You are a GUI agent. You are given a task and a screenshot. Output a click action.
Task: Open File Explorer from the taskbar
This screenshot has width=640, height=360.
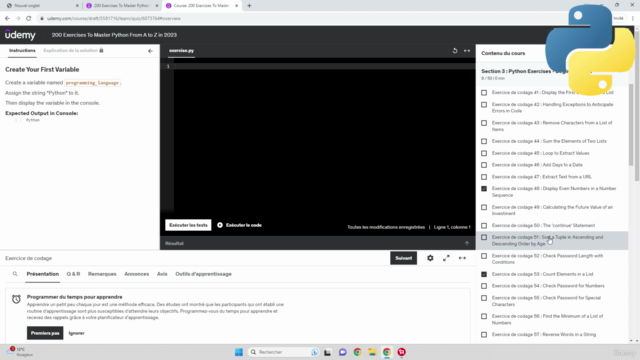click(x=372, y=352)
